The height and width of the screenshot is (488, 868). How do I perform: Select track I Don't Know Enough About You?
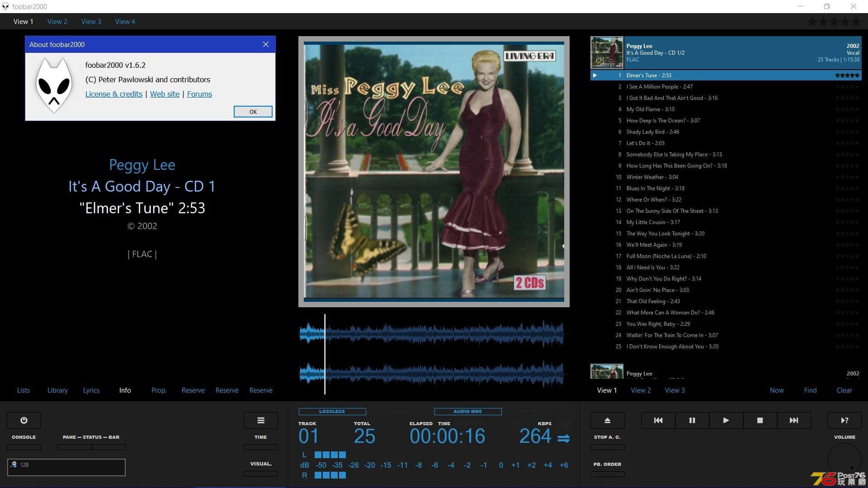click(726, 347)
